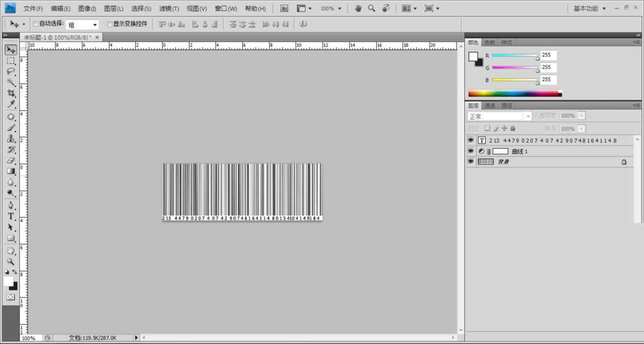Activate the Pen tool
The width and height of the screenshot is (644, 344).
(x=11, y=205)
